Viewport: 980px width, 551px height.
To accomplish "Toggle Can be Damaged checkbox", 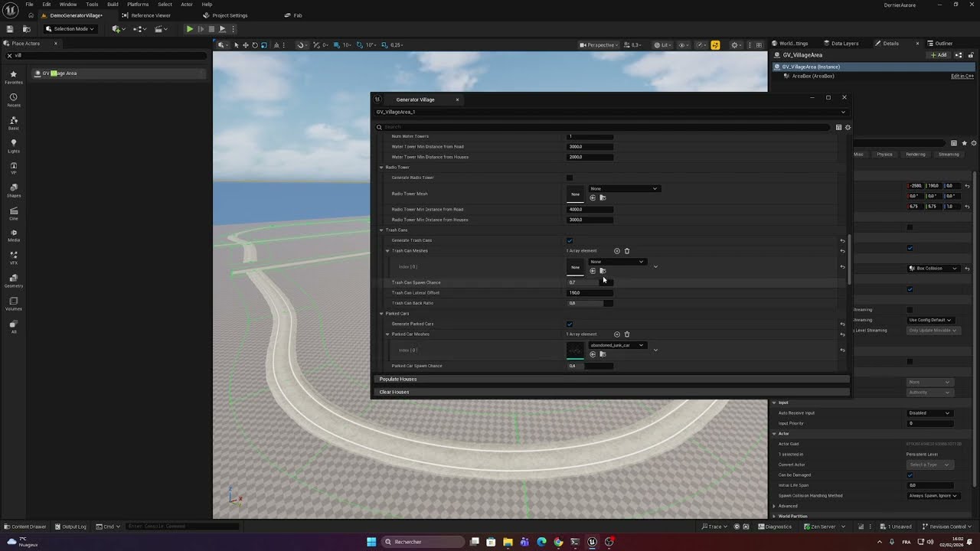I will click(910, 475).
